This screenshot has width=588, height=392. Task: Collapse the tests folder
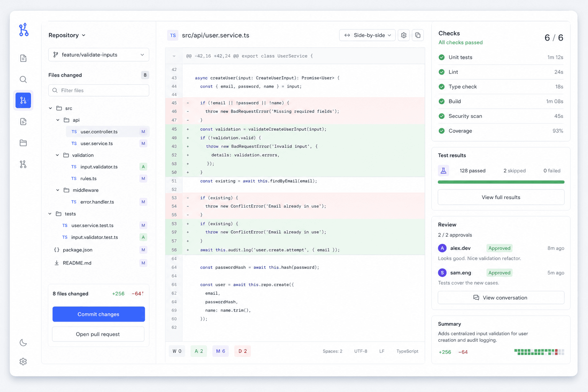click(50, 214)
